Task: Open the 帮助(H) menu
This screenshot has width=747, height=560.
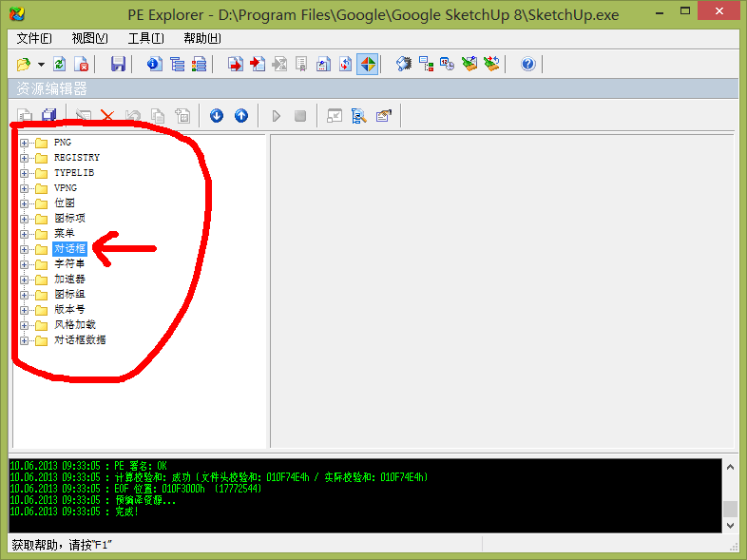Action: pyautogui.click(x=202, y=38)
